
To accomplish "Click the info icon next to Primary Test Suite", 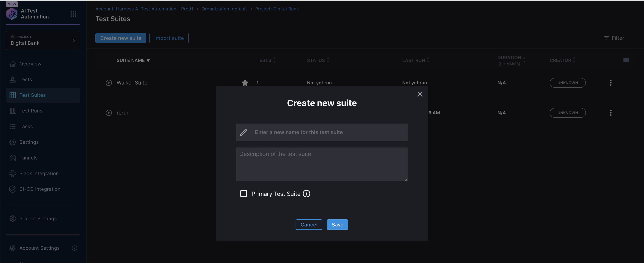I will click(x=307, y=193).
